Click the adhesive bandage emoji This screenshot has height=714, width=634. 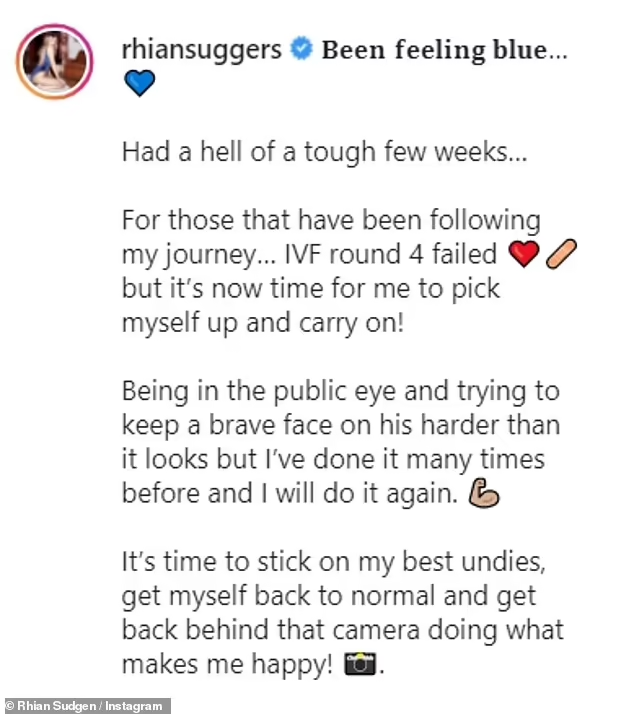(561, 254)
